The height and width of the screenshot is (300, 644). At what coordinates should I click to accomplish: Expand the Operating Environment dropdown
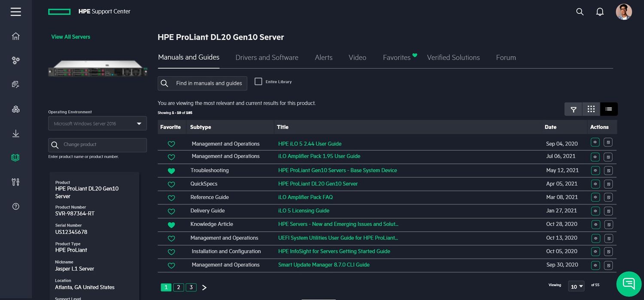tap(97, 124)
